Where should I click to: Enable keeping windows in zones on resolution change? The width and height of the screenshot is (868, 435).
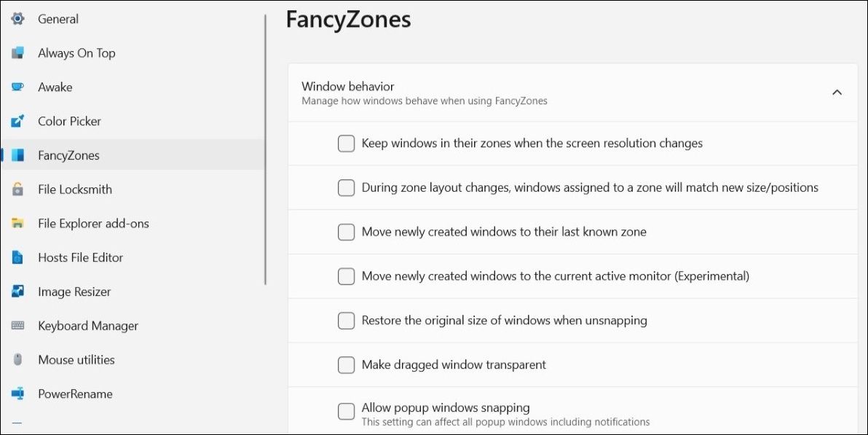pyautogui.click(x=346, y=143)
